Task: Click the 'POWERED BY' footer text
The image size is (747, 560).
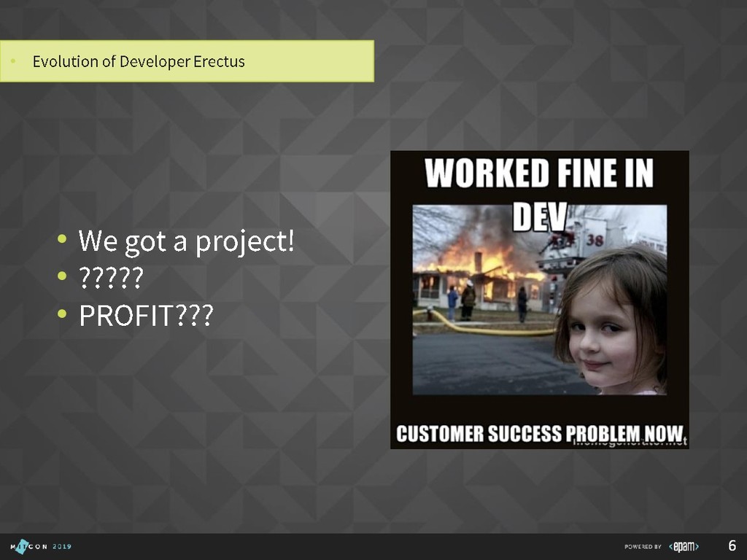Action: 643,547
